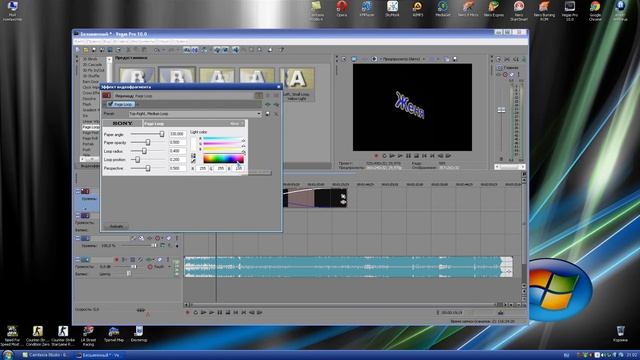Click the Loop position slider handle
Viewport: 640px width, 360px height.
click(138, 160)
